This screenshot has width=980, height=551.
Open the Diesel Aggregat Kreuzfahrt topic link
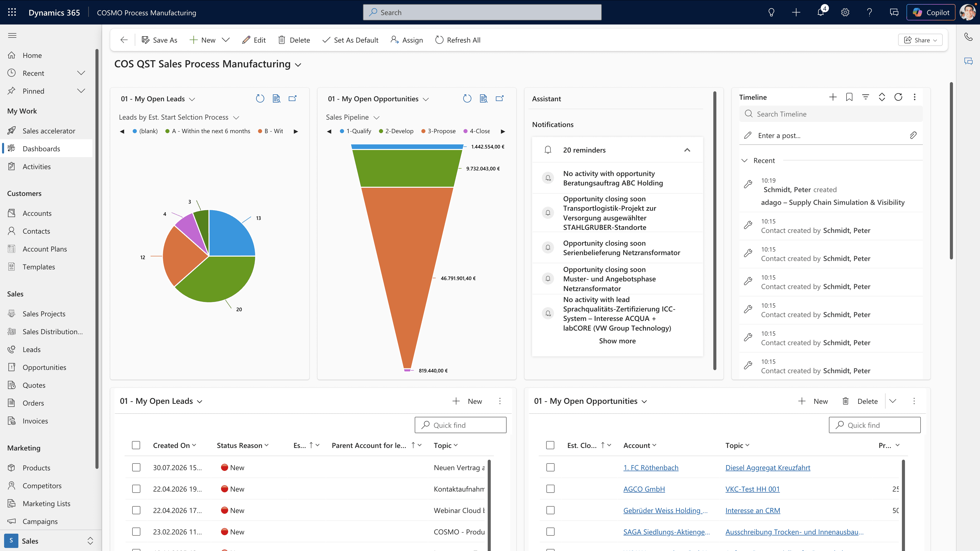pyautogui.click(x=768, y=467)
